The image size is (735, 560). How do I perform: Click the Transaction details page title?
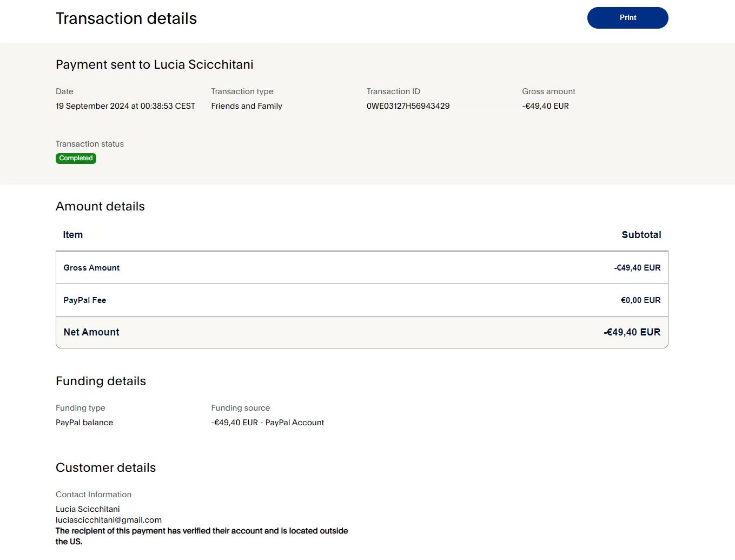coord(126,18)
